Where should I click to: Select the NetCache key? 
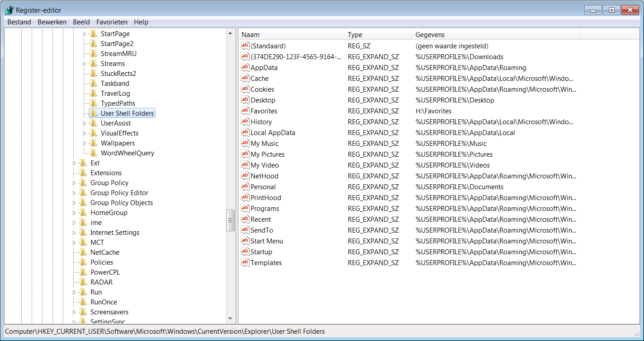[105, 252]
